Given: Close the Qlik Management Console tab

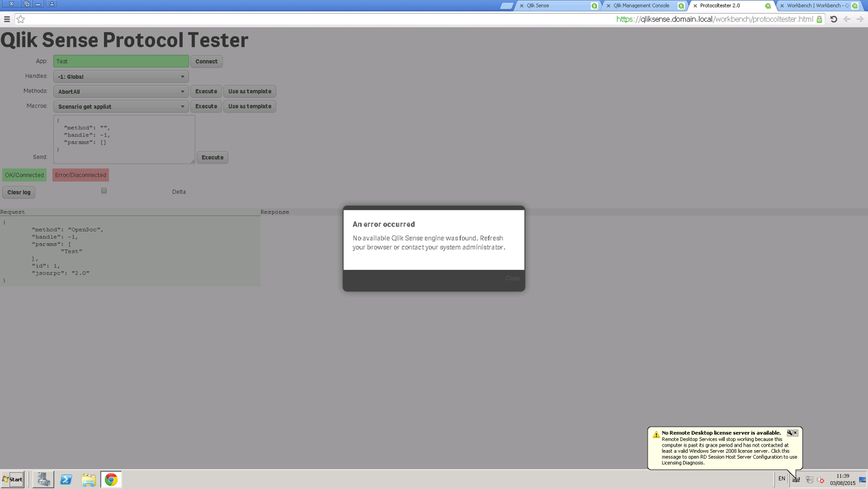Looking at the screenshot, I should (x=609, y=5).
